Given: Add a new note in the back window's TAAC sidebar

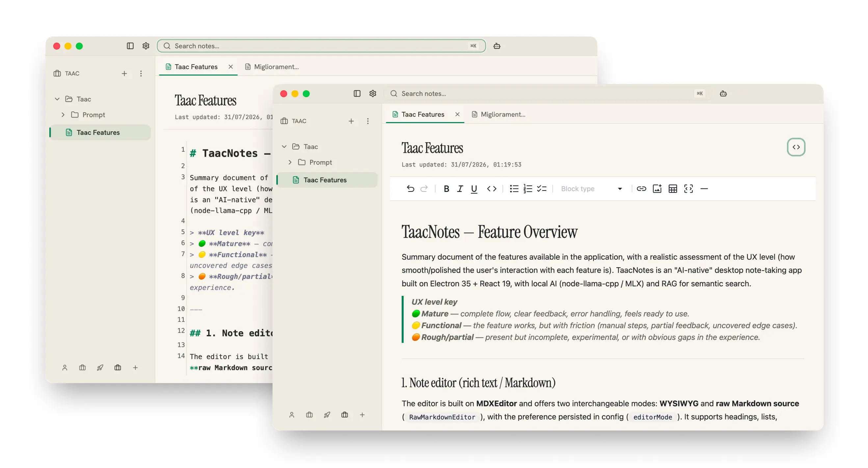Looking at the screenshot, I should pyautogui.click(x=124, y=73).
